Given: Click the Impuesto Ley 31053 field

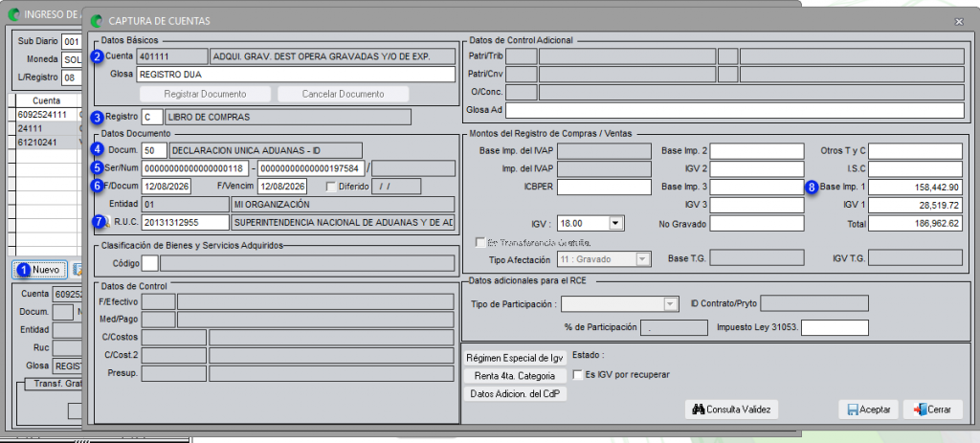Looking at the screenshot, I should tap(835, 327).
